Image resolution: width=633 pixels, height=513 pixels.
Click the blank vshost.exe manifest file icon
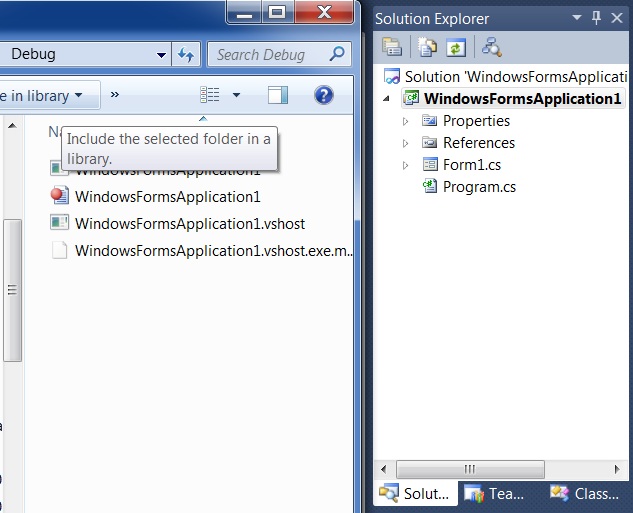pyautogui.click(x=59, y=250)
